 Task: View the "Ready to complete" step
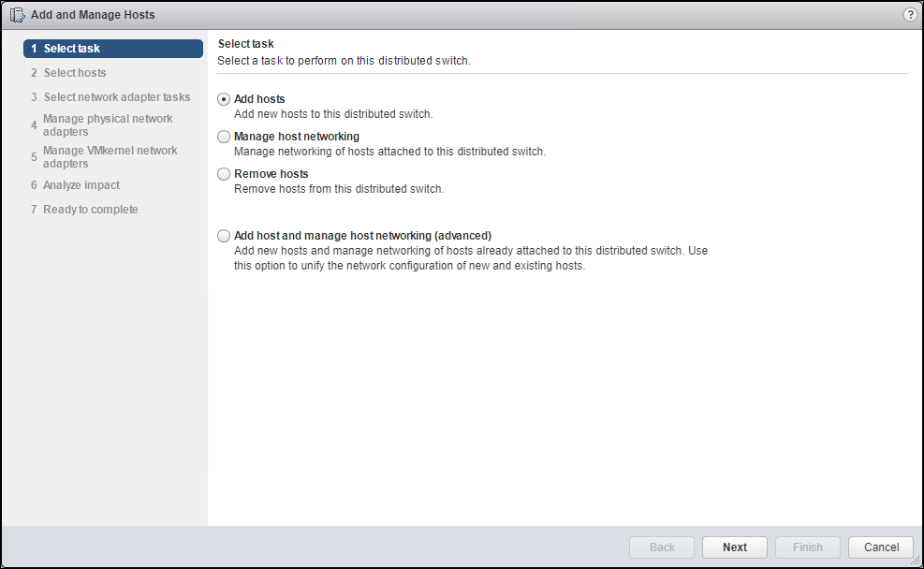click(90, 209)
